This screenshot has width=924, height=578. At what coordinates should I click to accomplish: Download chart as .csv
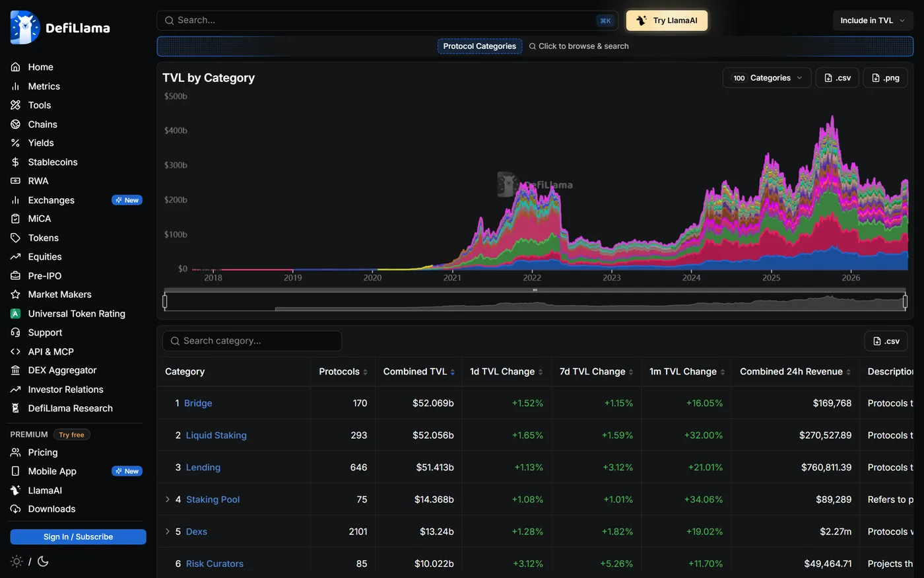click(x=838, y=78)
